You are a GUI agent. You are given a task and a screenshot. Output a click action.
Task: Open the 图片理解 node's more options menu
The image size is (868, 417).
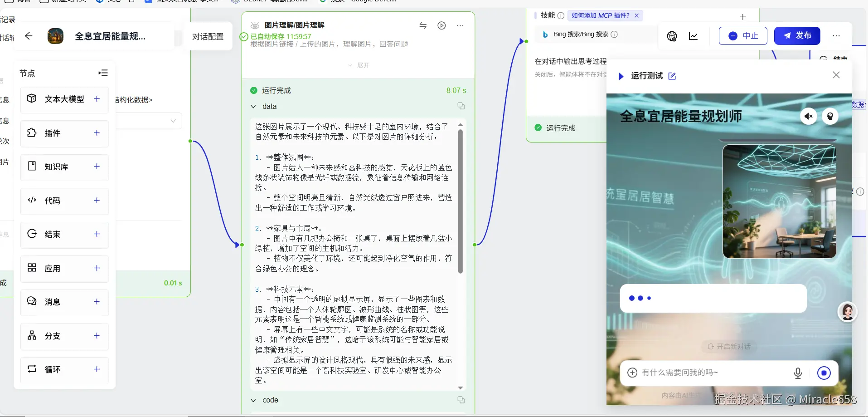pos(461,25)
